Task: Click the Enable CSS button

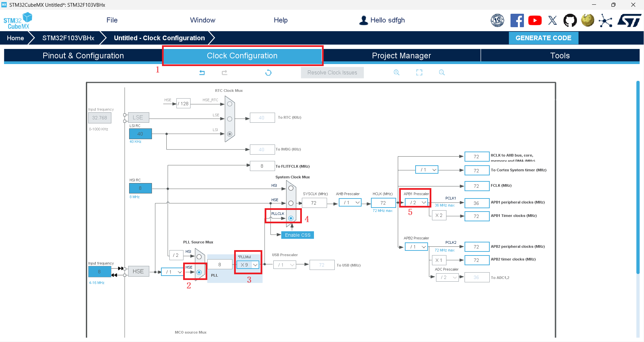Action: pyautogui.click(x=298, y=235)
